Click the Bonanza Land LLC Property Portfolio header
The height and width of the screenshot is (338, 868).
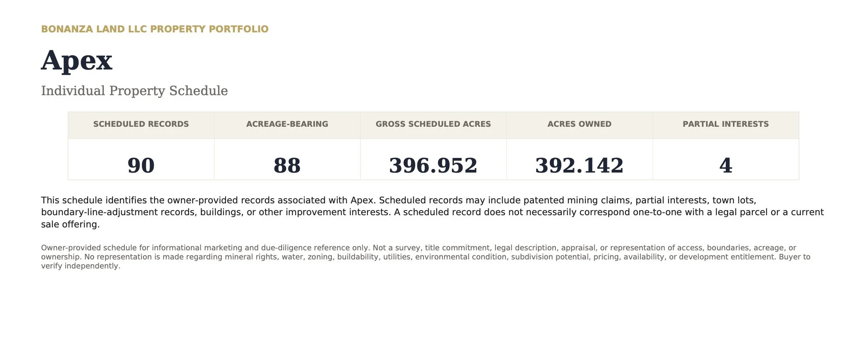pos(155,29)
